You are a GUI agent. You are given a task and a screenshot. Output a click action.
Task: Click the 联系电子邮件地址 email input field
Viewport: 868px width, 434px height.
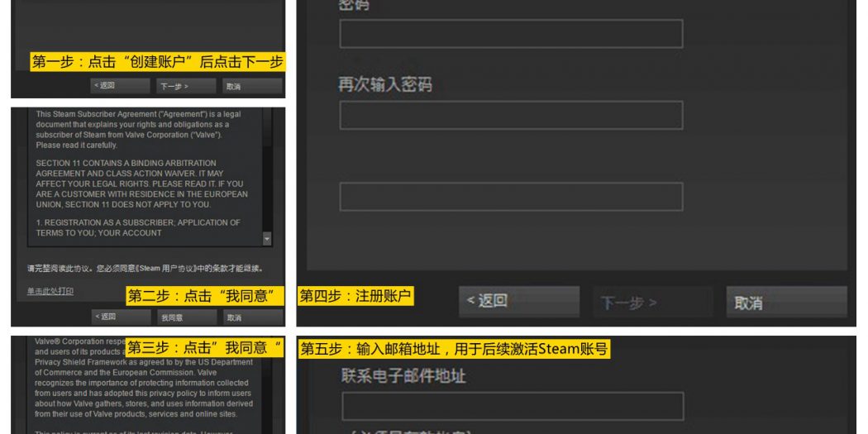click(x=513, y=407)
